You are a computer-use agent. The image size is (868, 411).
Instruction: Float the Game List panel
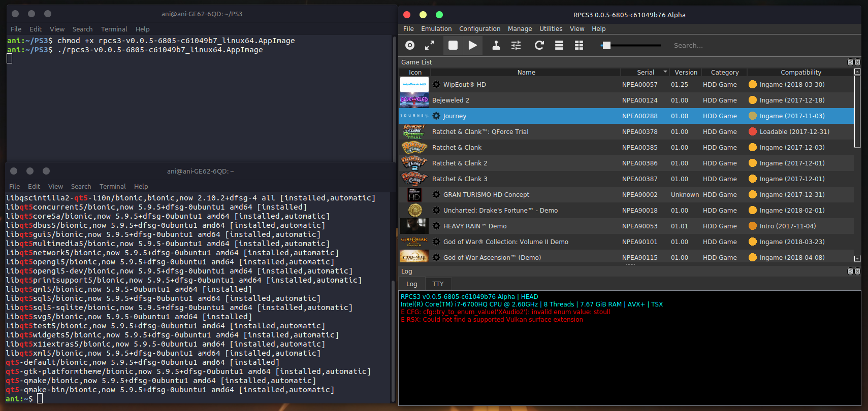click(x=850, y=62)
